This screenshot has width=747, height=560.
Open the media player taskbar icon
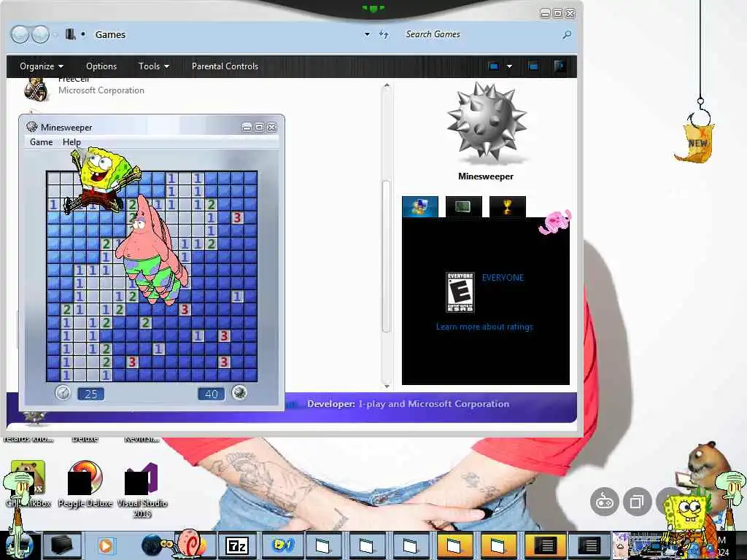(105, 545)
